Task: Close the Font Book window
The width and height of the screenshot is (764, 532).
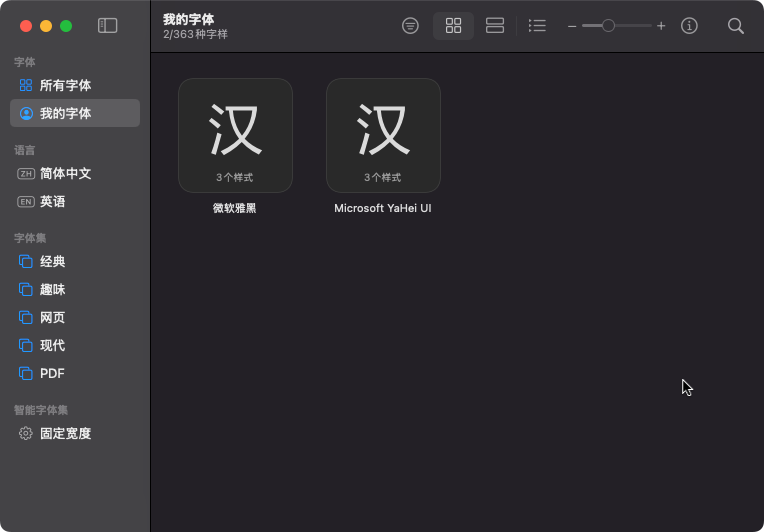Action: [26, 26]
